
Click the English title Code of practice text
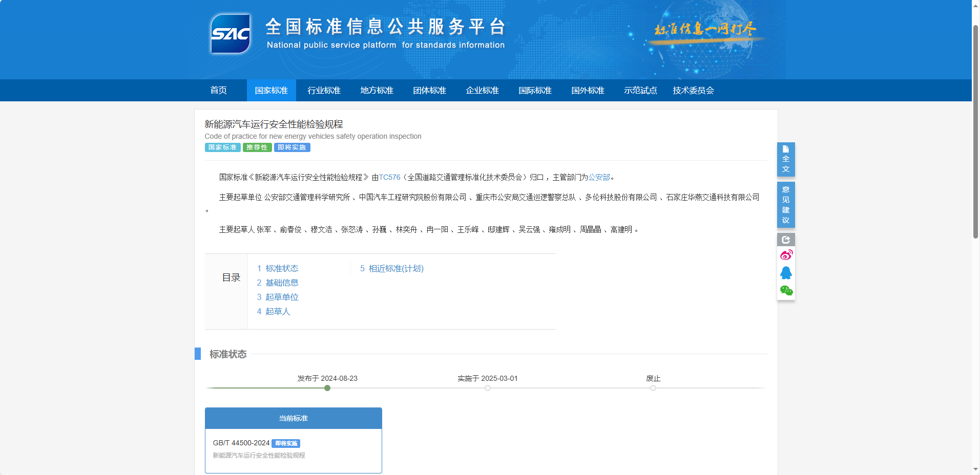click(313, 136)
